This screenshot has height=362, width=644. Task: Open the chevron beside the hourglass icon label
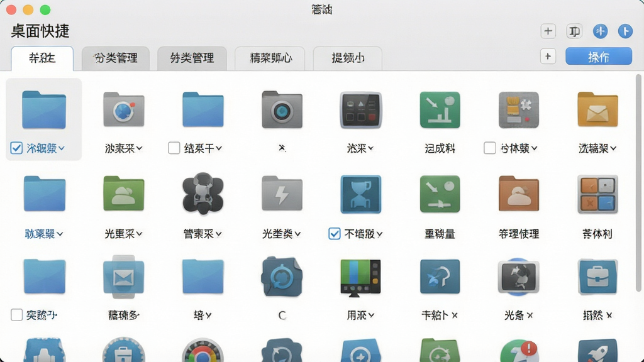379,234
